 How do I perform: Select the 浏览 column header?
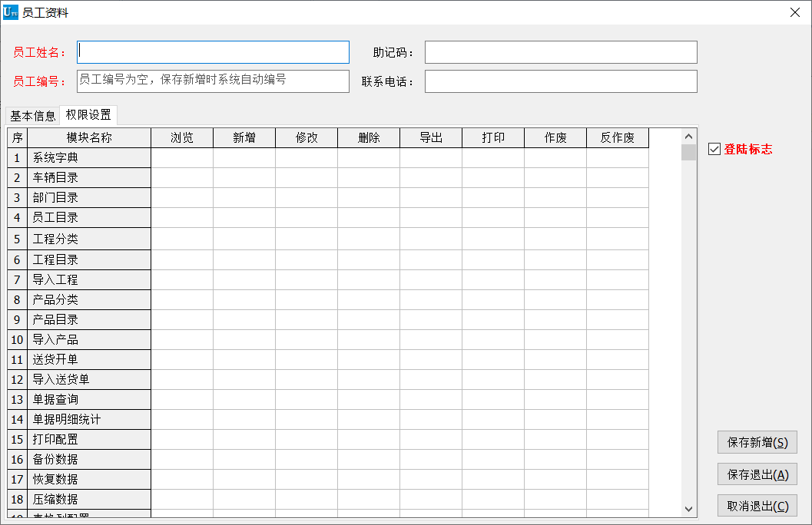[x=182, y=137]
